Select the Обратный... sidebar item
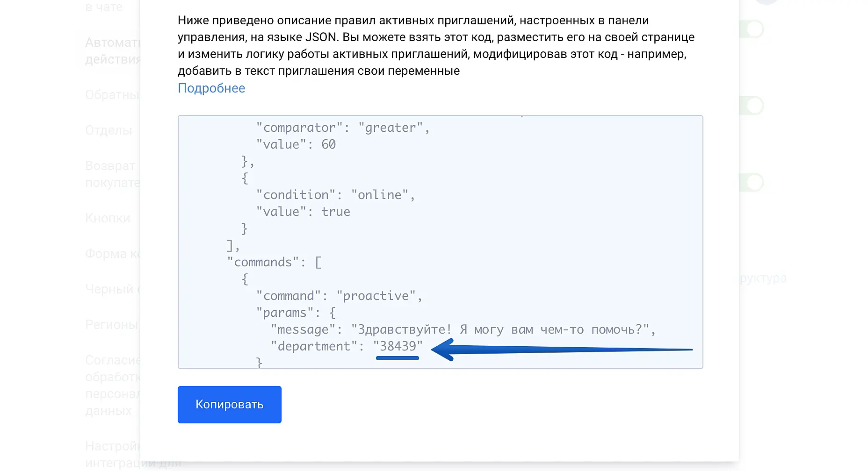 point(112,95)
